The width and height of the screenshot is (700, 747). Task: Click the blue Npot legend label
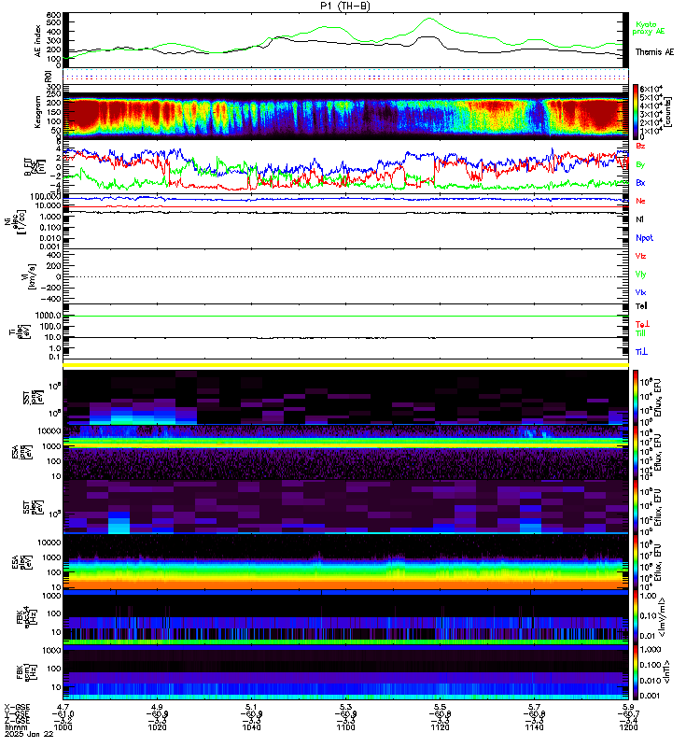[644, 238]
